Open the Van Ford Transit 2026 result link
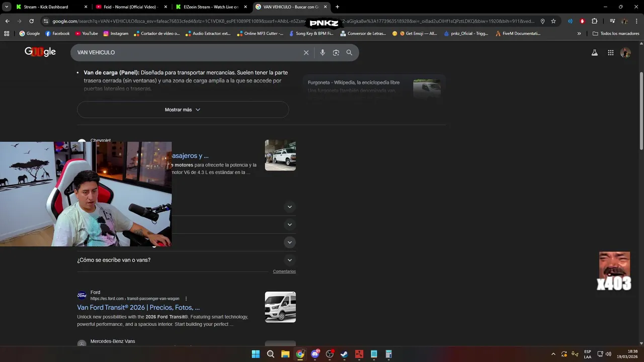The image size is (644, 362). pos(138,307)
